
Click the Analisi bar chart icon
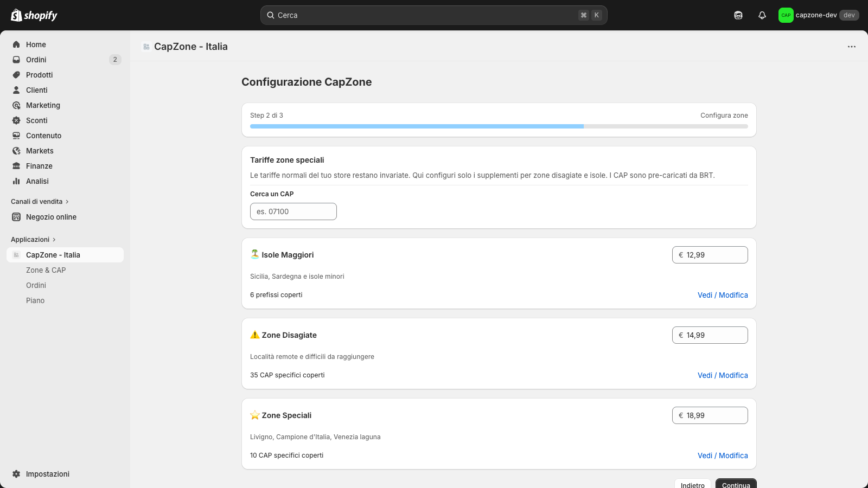(x=16, y=181)
